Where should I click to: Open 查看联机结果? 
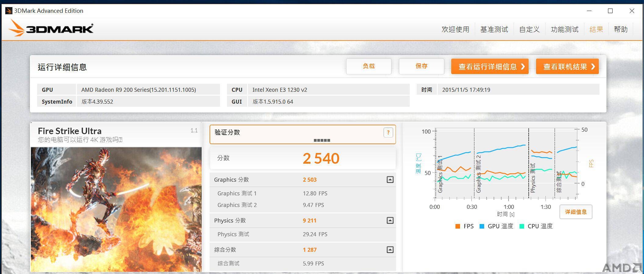click(567, 66)
